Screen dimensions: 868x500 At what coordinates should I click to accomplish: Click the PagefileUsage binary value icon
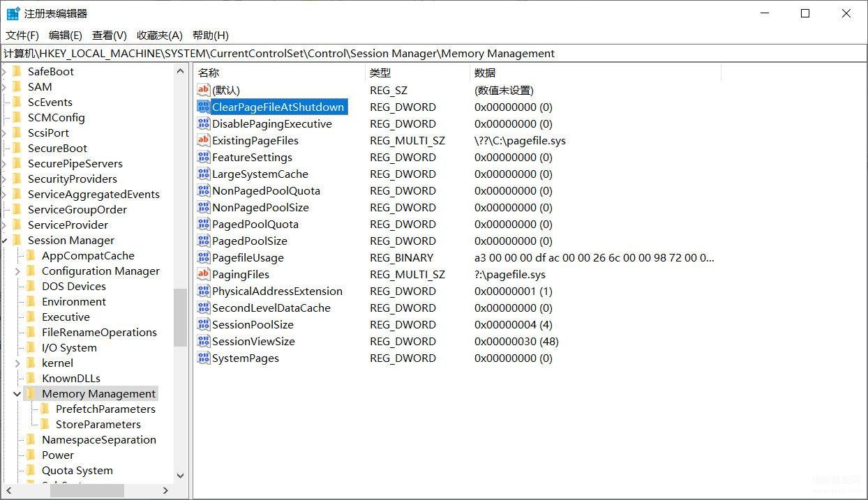203,257
